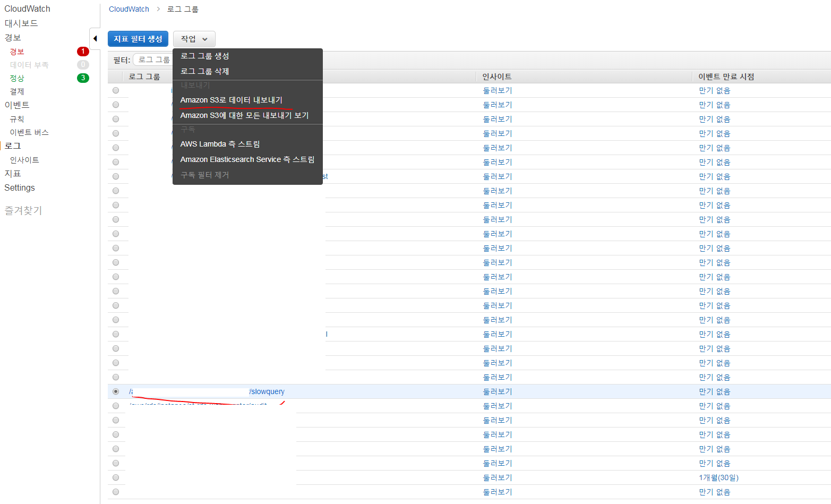Collapse the sidebar with the arrow toggle
Screen dimensions: 831x504
pos(95,38)
